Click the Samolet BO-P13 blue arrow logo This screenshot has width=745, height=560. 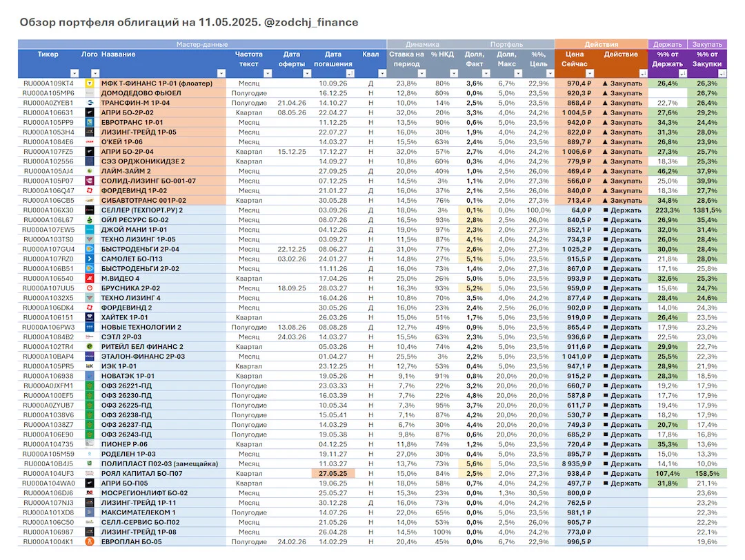89,259
